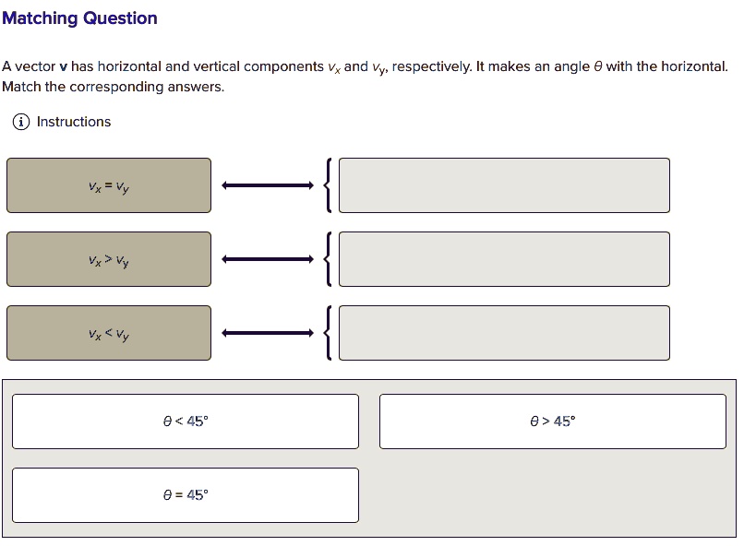Click the Matching Question heading
The width and height of the screenshot is (756, 546).
(80, 18)
